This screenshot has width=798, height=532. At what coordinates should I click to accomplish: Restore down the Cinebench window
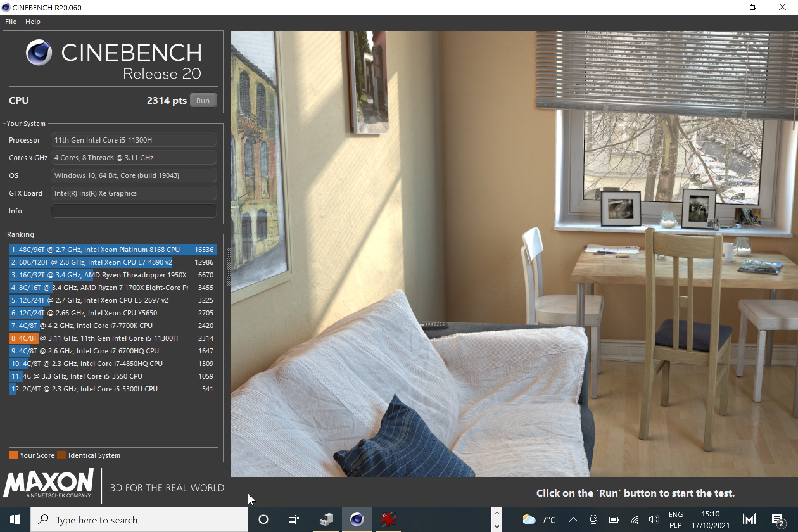tap(753, 7)
